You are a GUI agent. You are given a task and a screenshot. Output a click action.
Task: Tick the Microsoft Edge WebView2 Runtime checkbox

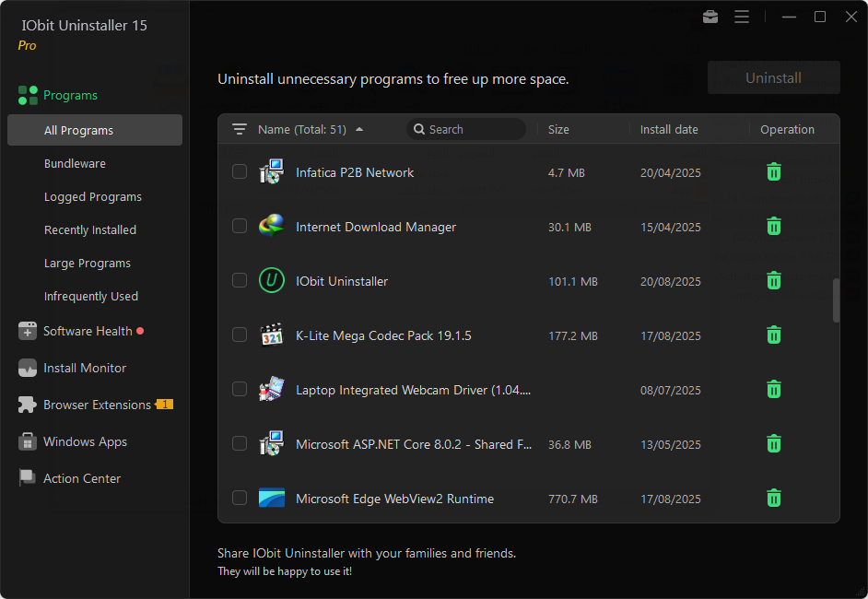click(x=240, y=497)
